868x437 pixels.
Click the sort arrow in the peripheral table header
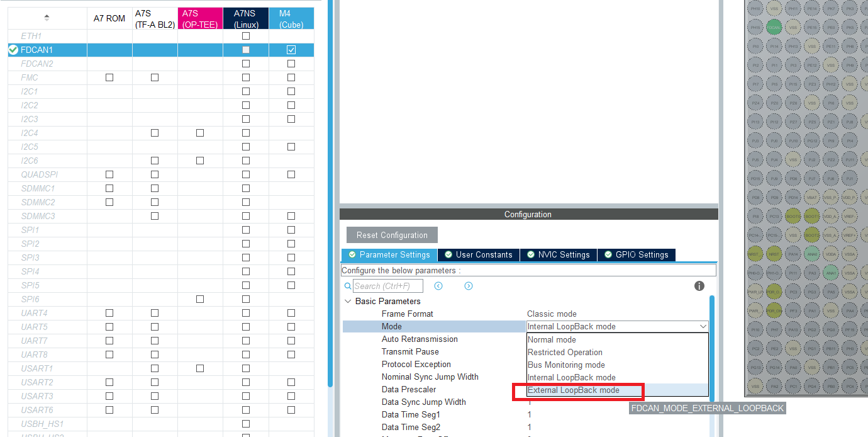47,17
